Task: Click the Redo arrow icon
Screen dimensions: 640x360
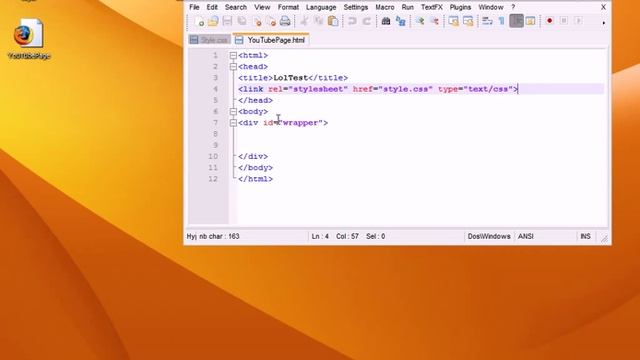Action: coord(367,21)
